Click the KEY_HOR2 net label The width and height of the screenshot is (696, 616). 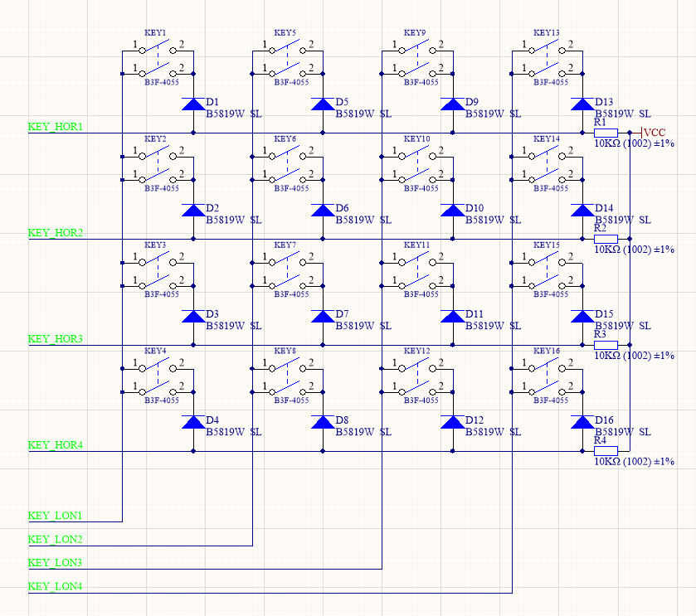(56, 233)
